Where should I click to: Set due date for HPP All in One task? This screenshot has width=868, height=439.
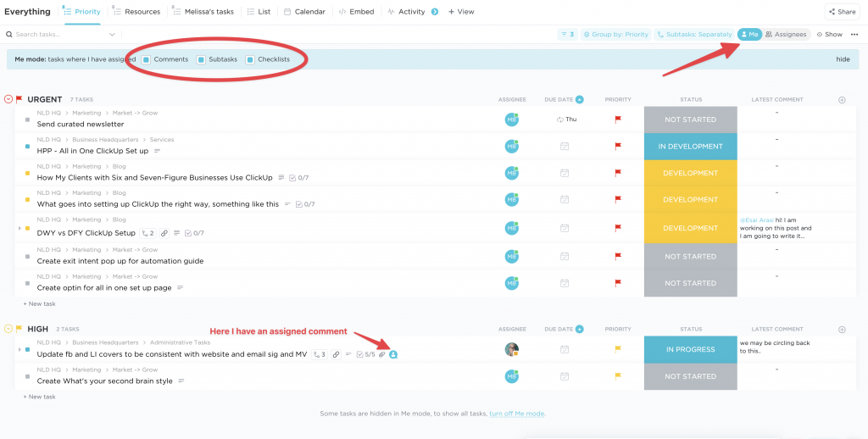pos(564,146)
